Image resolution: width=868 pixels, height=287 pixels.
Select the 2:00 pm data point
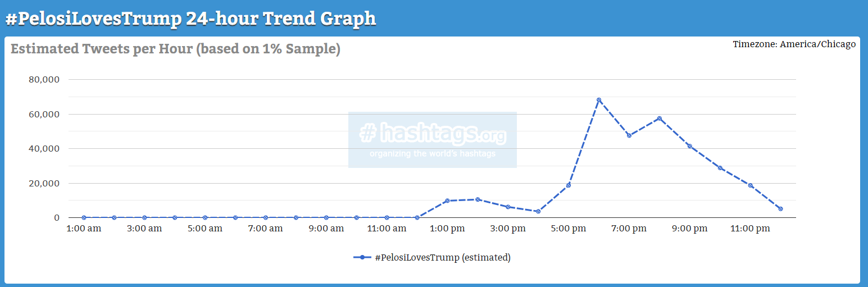coord(478,199)
